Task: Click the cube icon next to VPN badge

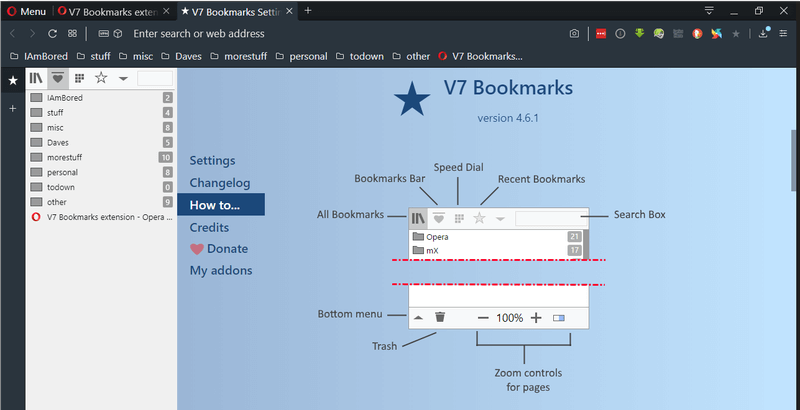Action: click(x=118, y=34)
